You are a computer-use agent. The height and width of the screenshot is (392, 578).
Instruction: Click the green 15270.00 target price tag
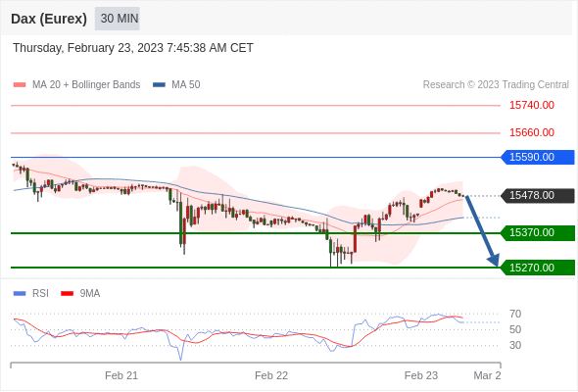[538, 268]
